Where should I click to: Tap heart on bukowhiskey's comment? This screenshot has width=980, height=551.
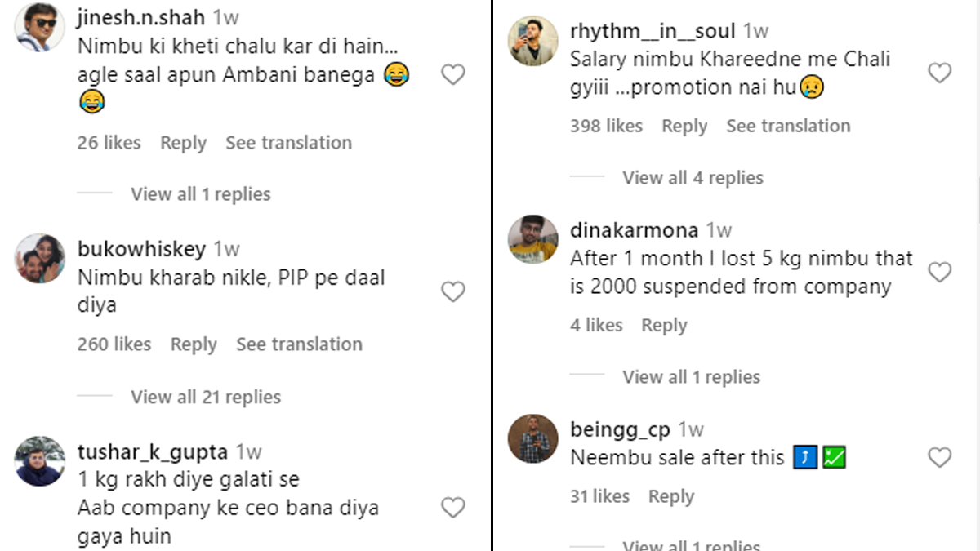click(x=453, y=291)
